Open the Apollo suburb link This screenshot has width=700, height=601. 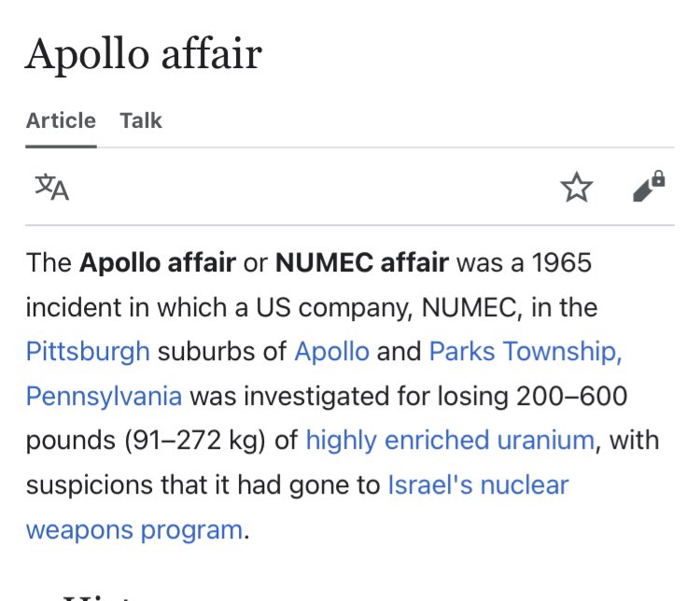[x=331, y=352]
